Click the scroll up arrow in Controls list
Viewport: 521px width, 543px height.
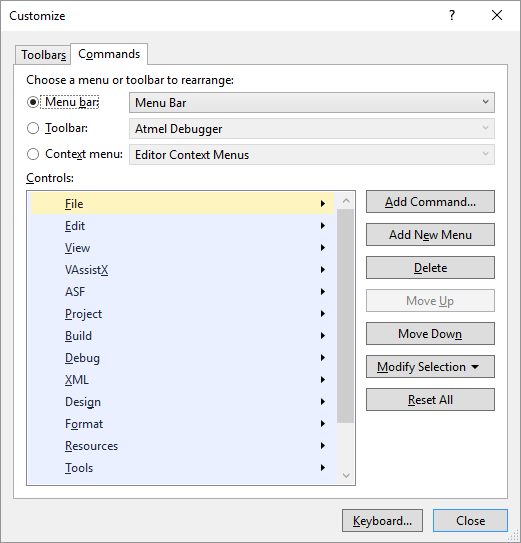point(346,201)
